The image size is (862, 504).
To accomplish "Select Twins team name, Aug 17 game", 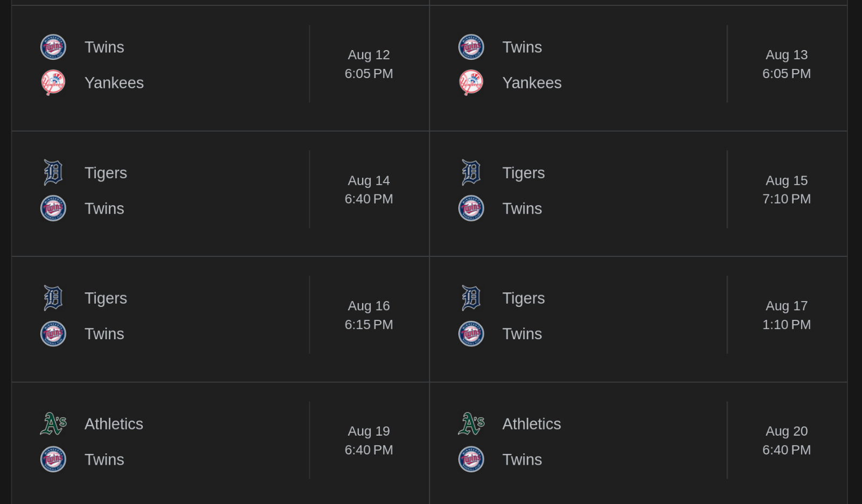I will [522, 334].
